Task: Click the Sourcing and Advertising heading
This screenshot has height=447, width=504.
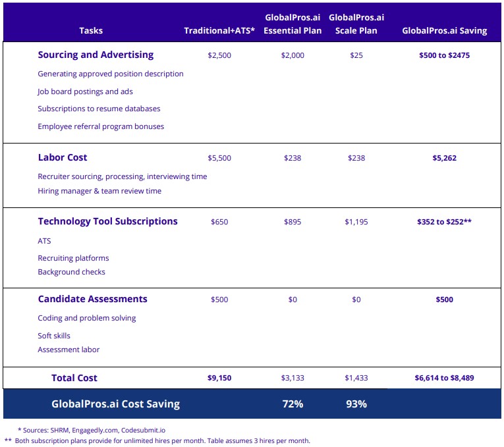Action: coord(96,55)
